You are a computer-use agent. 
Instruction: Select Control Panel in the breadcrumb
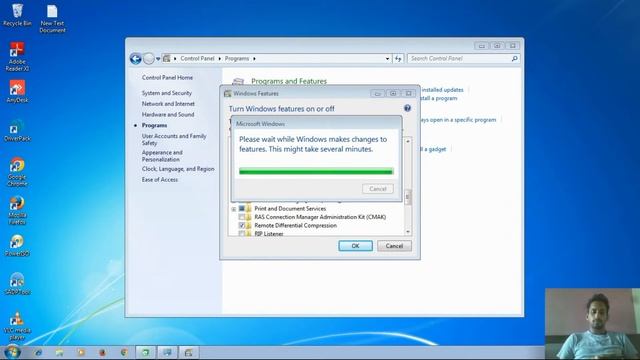197,58
